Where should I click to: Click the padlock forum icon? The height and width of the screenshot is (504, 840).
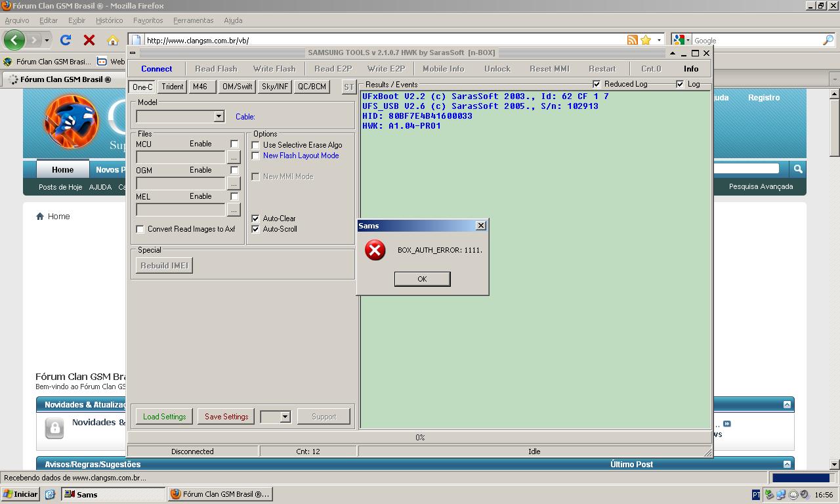[54, 428]
